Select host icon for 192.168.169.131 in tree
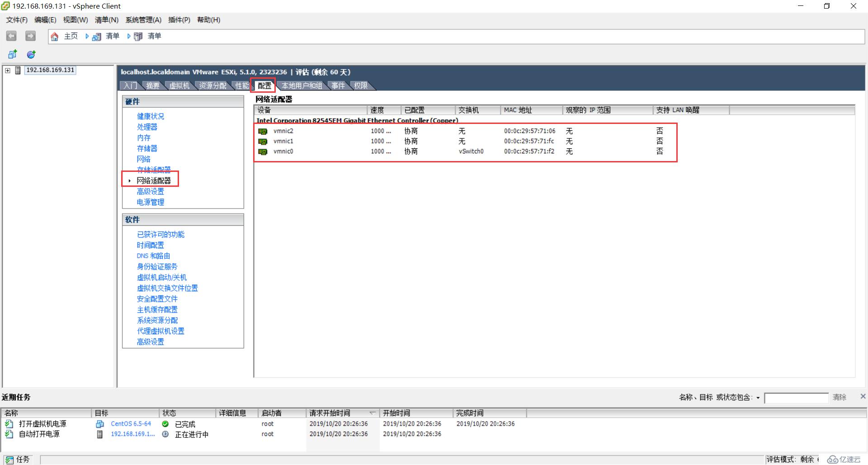Image resolution: width=868 pixels, height=465 pixels. (18, 70)
